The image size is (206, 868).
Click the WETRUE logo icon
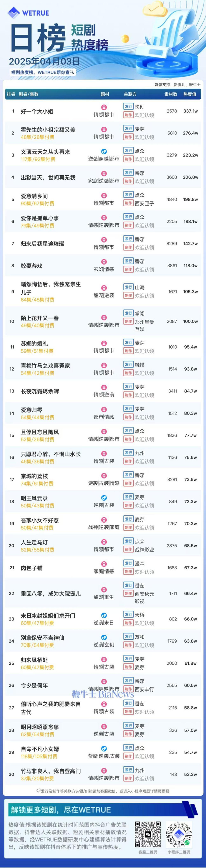14,13
